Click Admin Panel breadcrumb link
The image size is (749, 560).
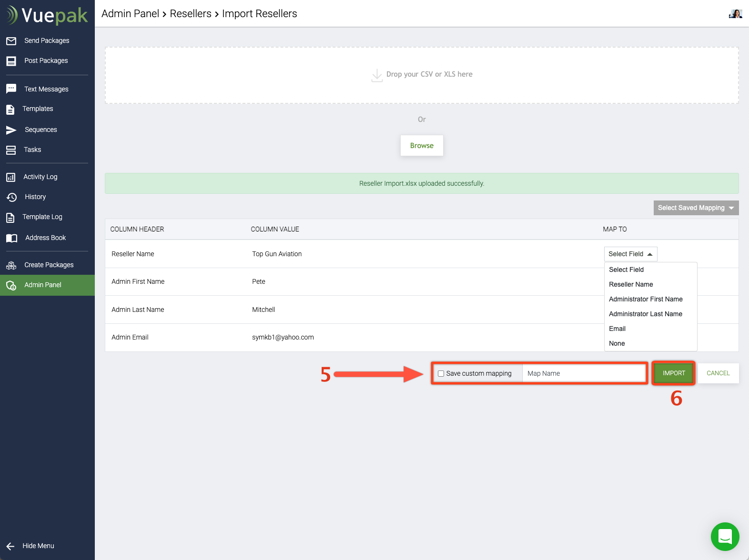pos(130,13)
